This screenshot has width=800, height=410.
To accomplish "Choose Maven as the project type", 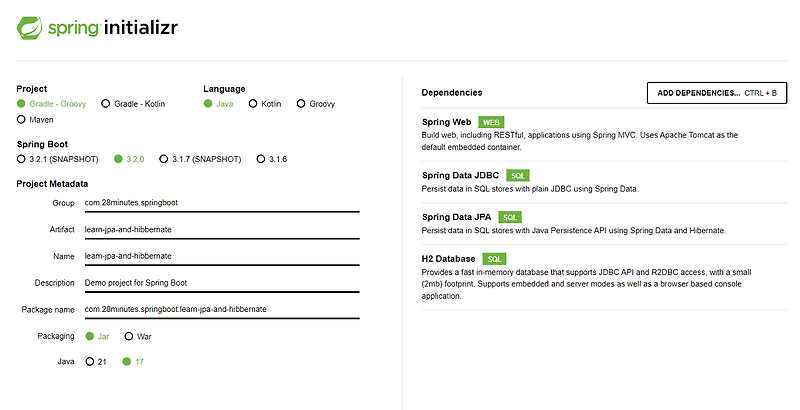I will point(22,120).
